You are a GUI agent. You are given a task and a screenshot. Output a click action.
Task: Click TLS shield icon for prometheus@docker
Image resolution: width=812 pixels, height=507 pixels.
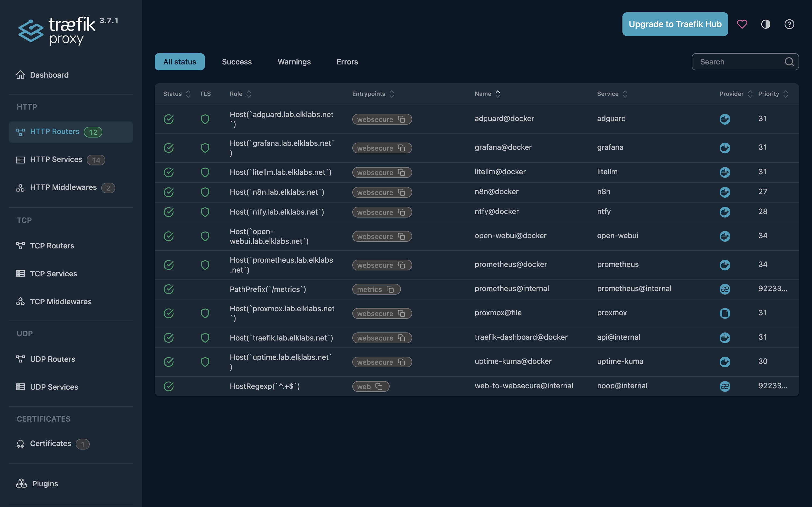[x=205, y=265]
